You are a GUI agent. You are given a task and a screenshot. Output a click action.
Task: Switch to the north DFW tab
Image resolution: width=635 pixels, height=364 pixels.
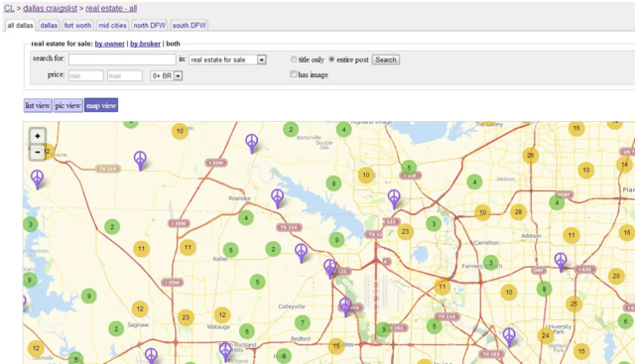click(x=149, y=25)
